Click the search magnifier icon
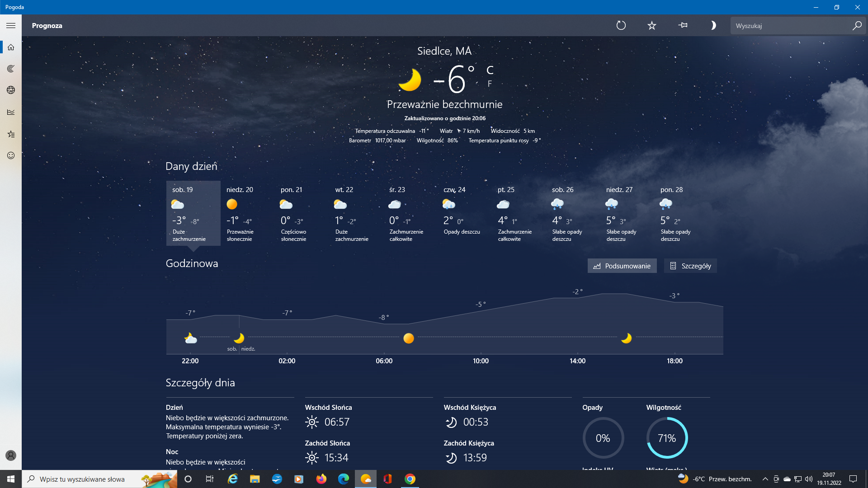This screenshot has width=868, height=488. [857, 26]
